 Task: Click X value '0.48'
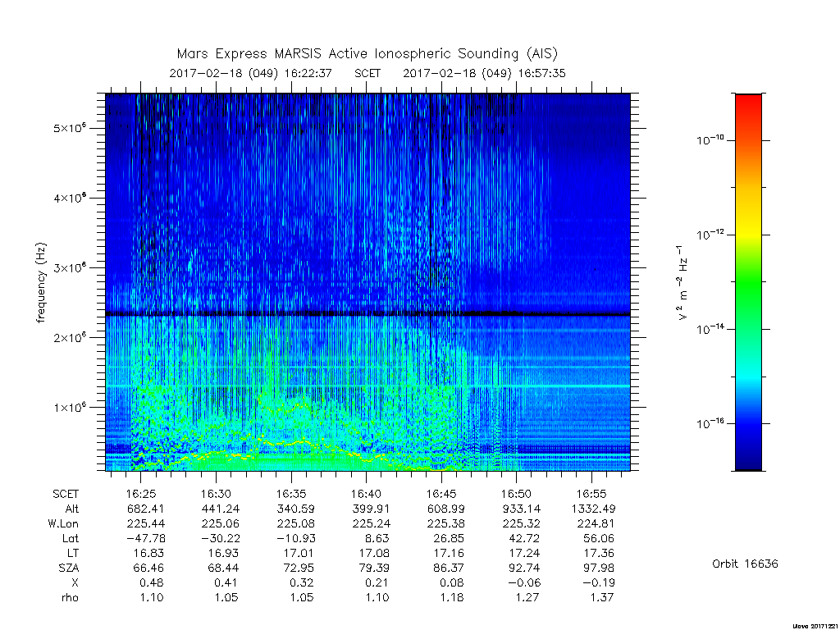tap(152, 582)
